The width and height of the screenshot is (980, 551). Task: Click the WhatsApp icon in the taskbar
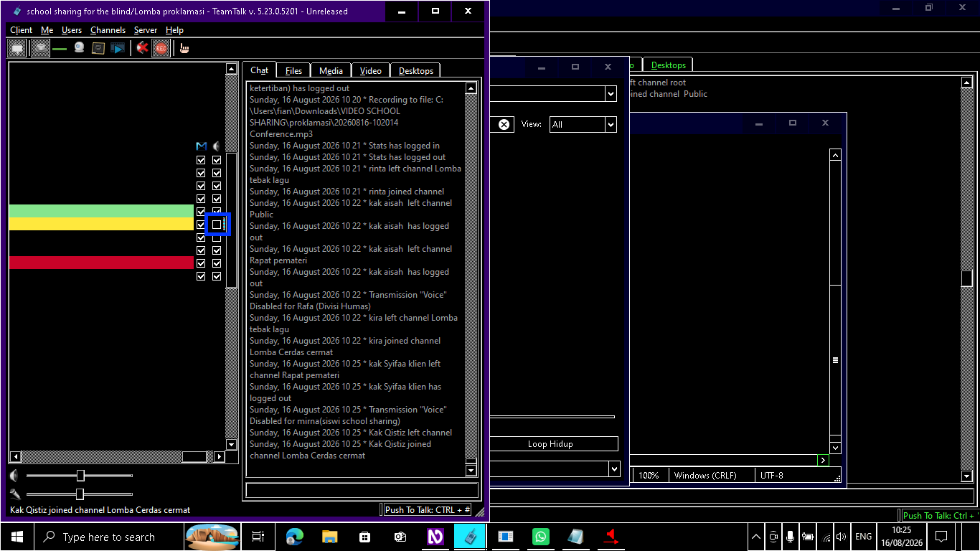540,537
